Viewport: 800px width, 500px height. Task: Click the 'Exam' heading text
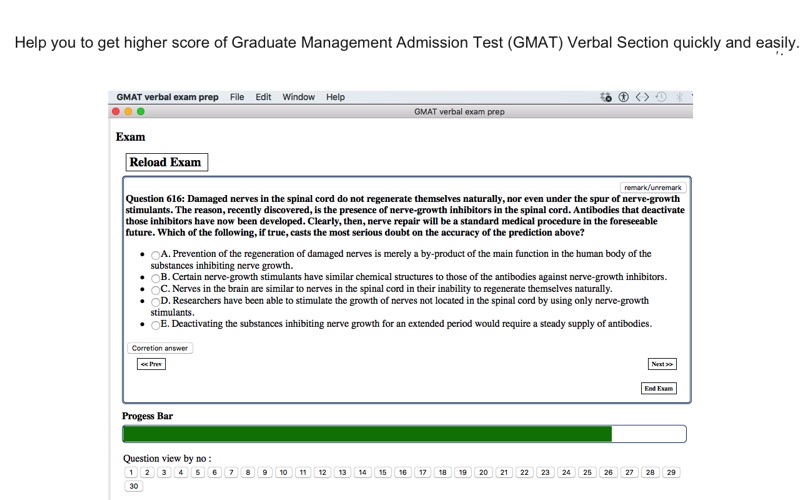click(x=130, y=137)
